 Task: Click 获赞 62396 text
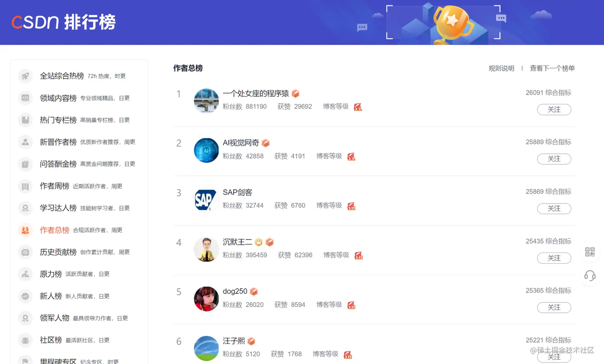[x=295, y=255]
